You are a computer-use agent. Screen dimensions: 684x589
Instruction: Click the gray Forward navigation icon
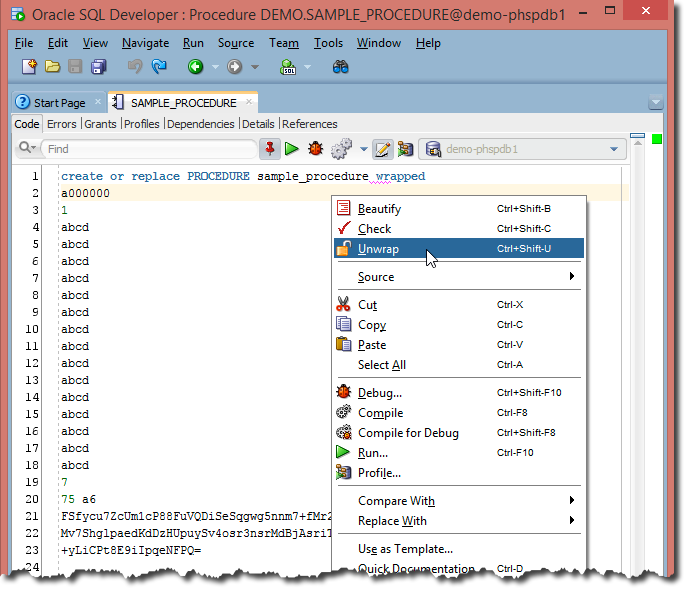coord(235,67)
